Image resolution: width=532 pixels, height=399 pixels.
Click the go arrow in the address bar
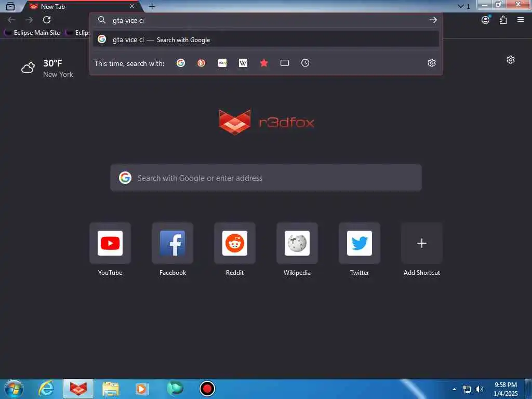click(x=433, y=20)
